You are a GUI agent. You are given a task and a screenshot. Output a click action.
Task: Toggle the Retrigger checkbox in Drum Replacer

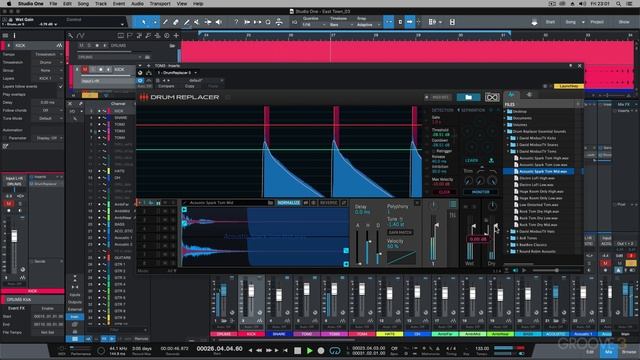(434, 151)
